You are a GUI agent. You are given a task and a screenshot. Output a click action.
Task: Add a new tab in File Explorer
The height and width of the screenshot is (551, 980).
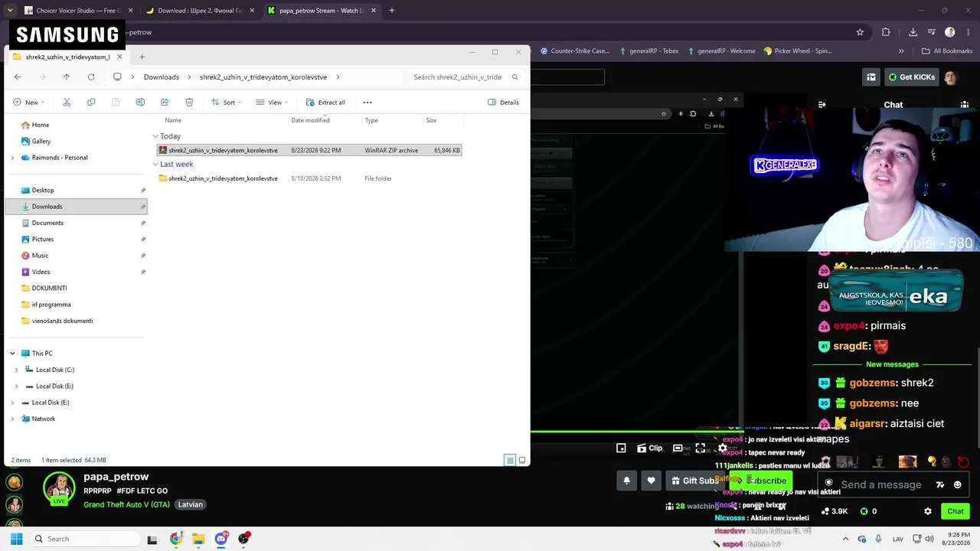(x=142, y=57)
